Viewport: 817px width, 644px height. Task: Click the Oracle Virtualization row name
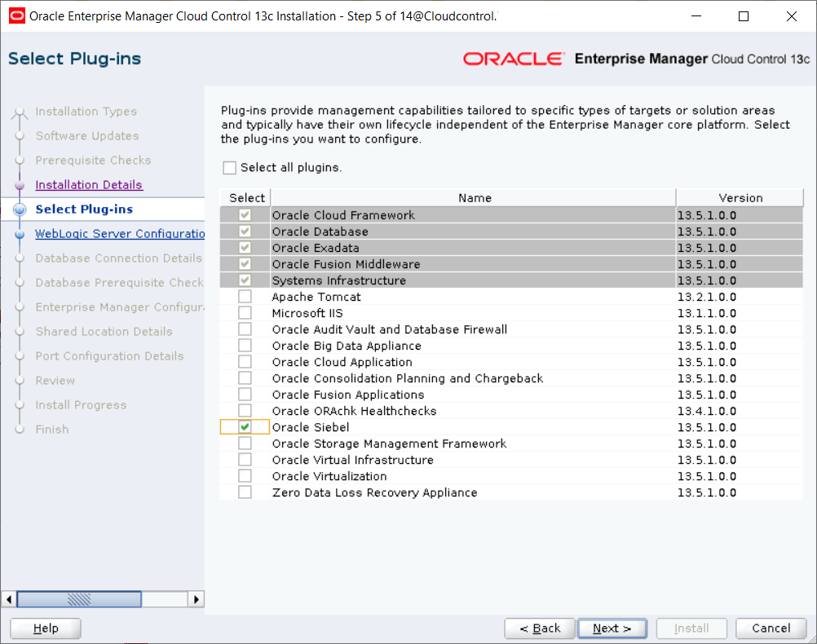click(329, 476)
